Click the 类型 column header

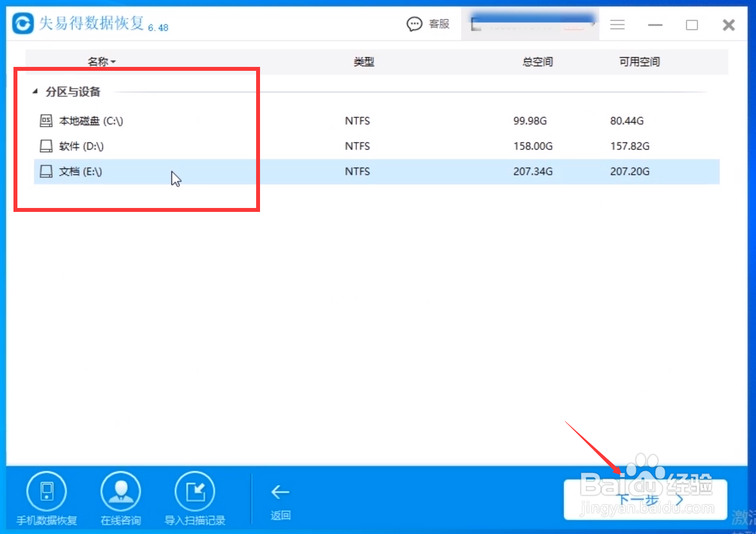coord(364,61)
